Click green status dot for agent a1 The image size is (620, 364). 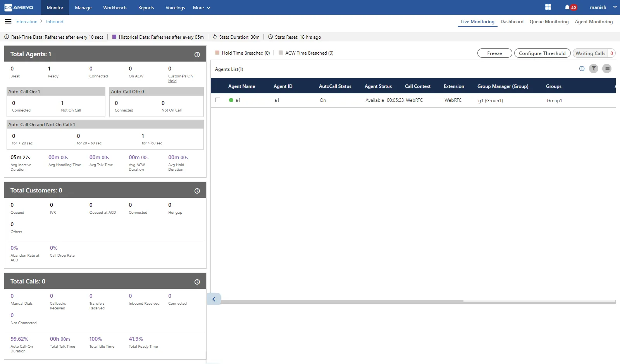pos(231,100)
